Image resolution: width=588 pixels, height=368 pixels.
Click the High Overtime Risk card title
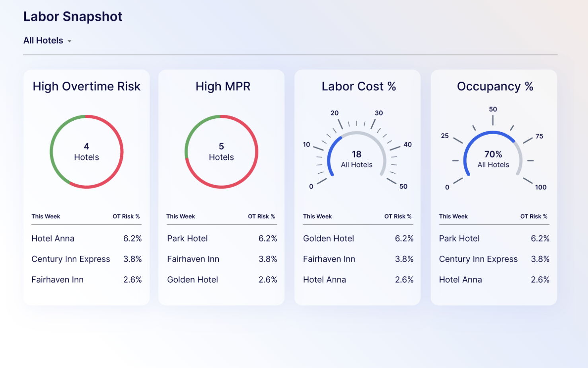[86, 86]
